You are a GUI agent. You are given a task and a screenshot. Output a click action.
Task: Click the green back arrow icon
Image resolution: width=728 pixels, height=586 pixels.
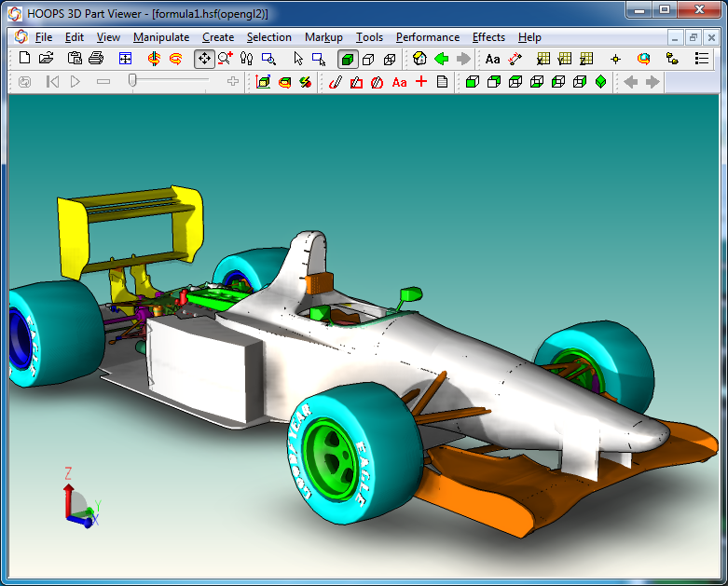coord(441,59)
